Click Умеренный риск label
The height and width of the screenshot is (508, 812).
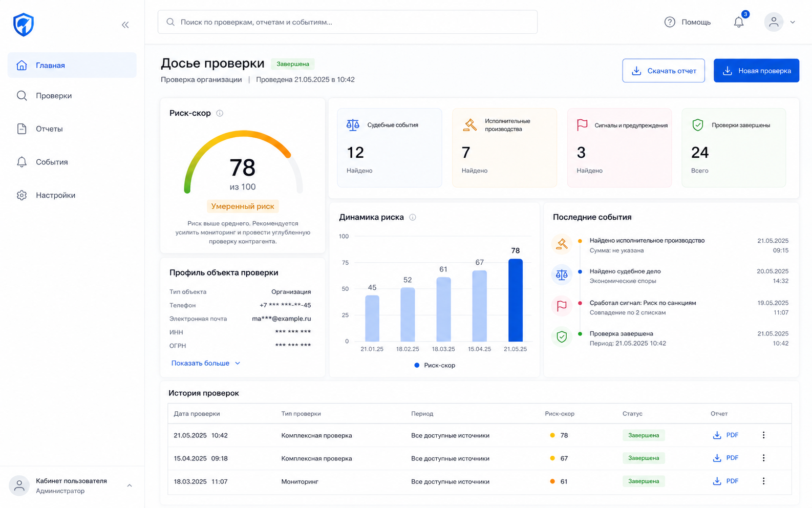point(243,206)
